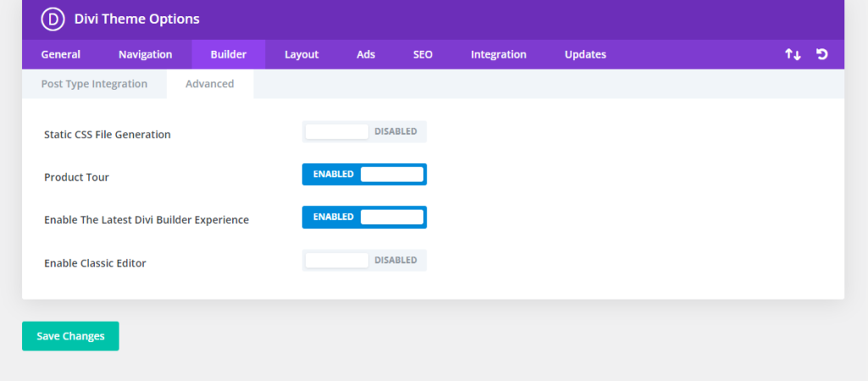This screenshot has width=868, height=381.
Task: Click the reset to defaults icon
Action: tap(822, 54)
